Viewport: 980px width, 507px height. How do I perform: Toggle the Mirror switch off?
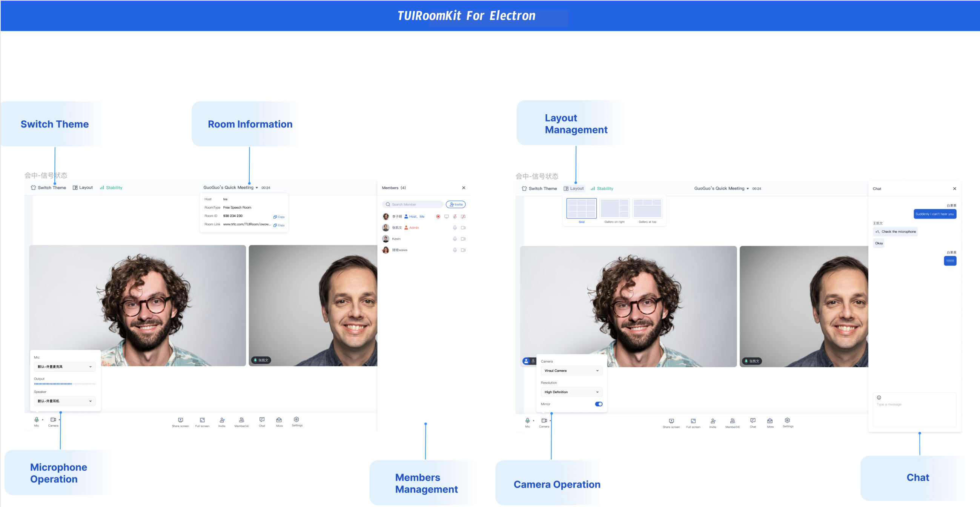tap(598, 404)
